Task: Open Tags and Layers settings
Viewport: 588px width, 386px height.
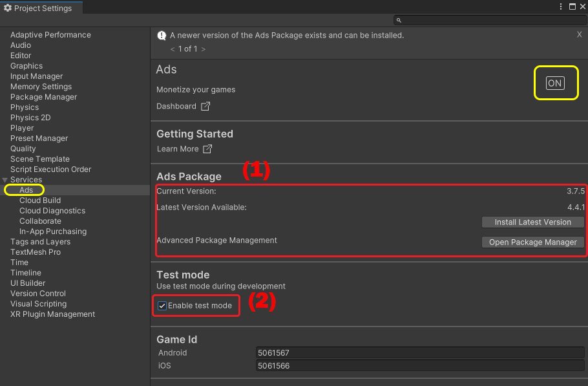Action: pyautogui.click(x=40, y=242)
